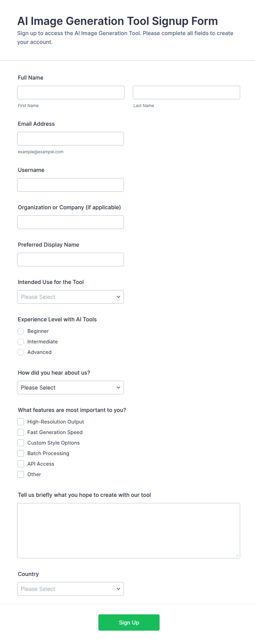Click the text area about what you hope to create
Image resolution: width=255 pixels, height=644 pixels.
pyautogui.click(x=129, y=531)
